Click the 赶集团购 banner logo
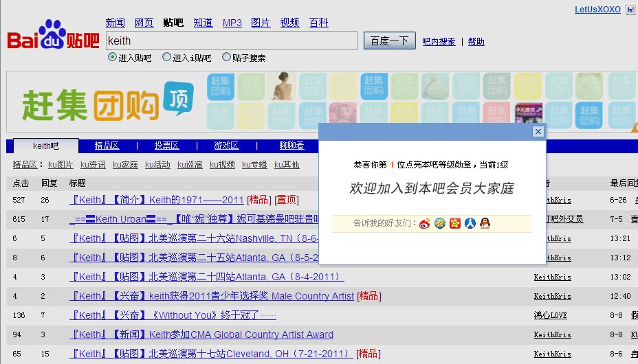 pyautogui.click(x=90, y=105)
